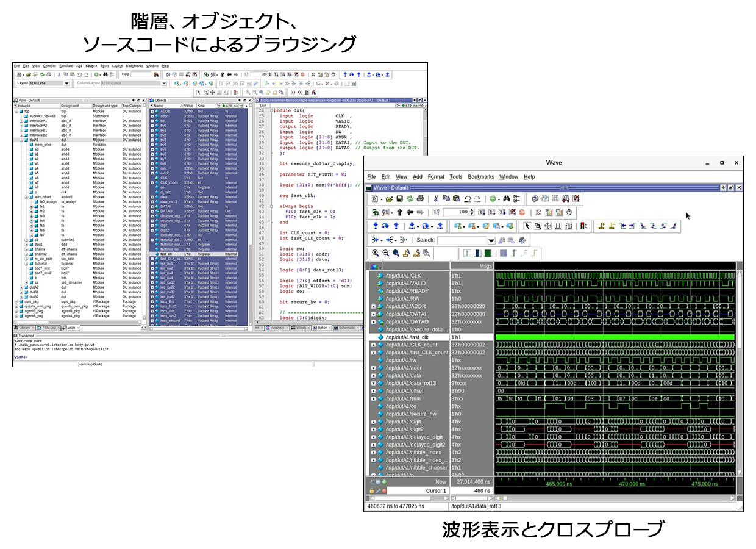The height and width of the screenshot is (549, 756).
Task: Click the Save icon in Wave toolbar
Action: tap(399, 199)
